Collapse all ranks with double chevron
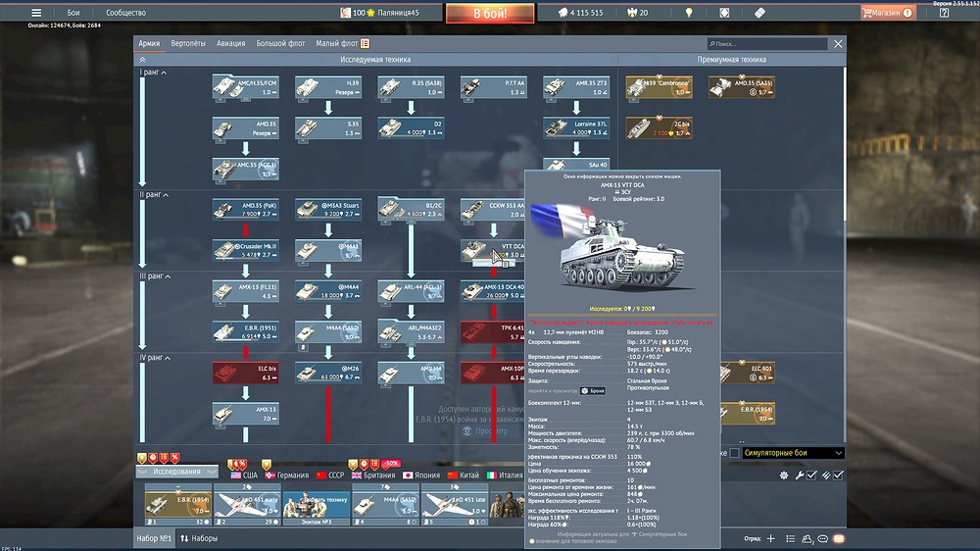Viewport: 980px width, 551px height. 142,60
